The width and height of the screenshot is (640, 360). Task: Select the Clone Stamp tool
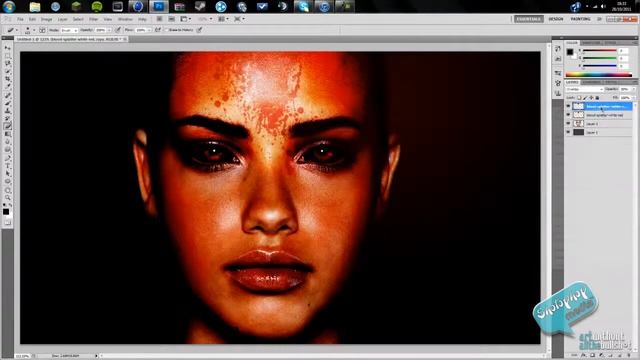(x=8, y=111)
